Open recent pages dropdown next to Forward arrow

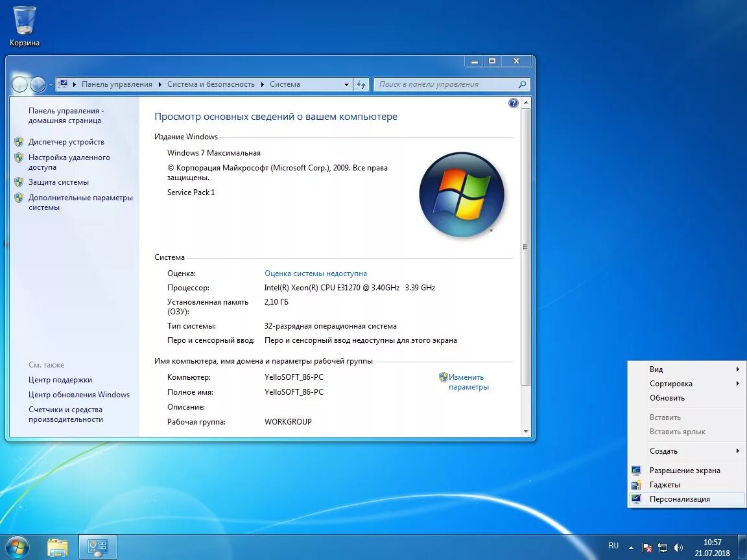coord(51,86)
